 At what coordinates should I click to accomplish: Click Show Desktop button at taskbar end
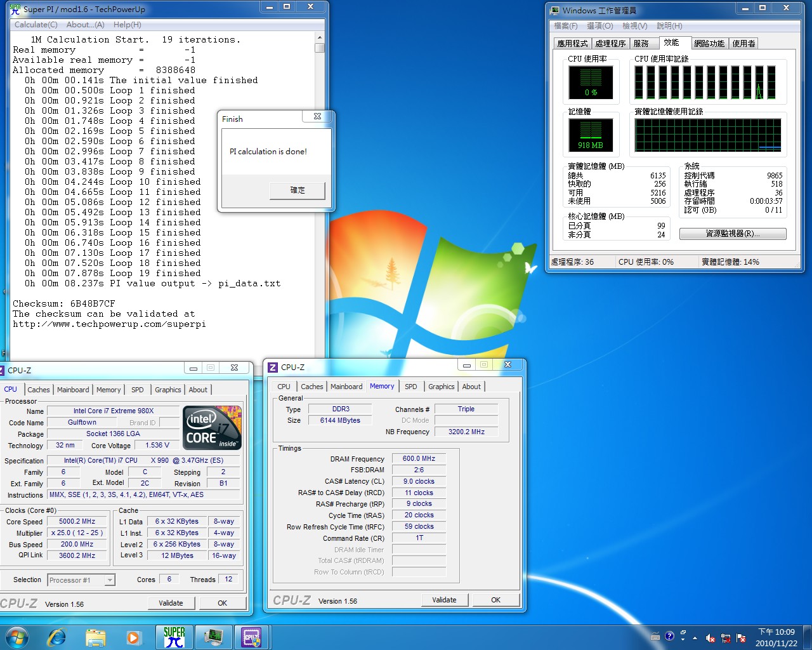coord(808,637)
